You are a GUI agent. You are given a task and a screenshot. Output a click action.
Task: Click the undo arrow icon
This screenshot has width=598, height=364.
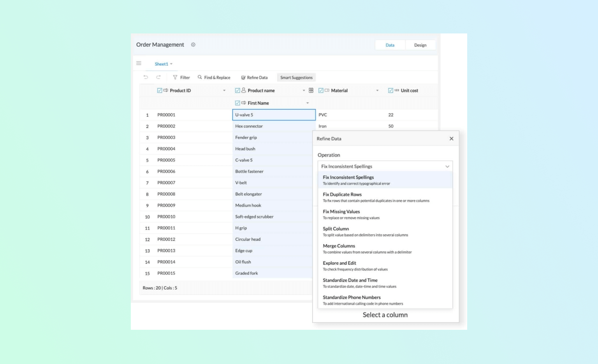coord(146,77)
